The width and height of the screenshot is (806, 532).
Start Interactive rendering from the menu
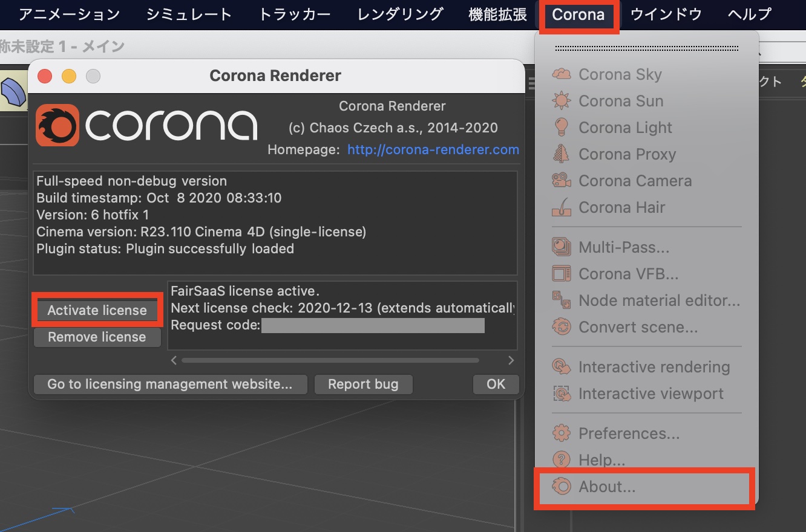(654, 367)
